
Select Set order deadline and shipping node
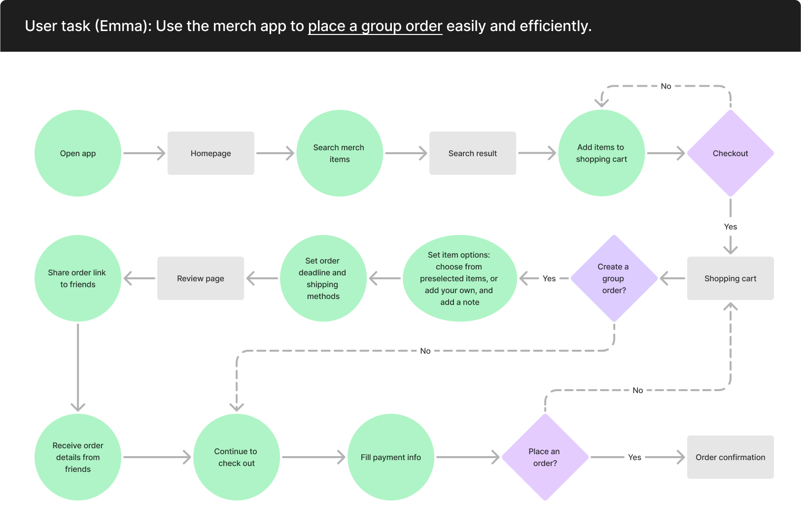[323, 278]
